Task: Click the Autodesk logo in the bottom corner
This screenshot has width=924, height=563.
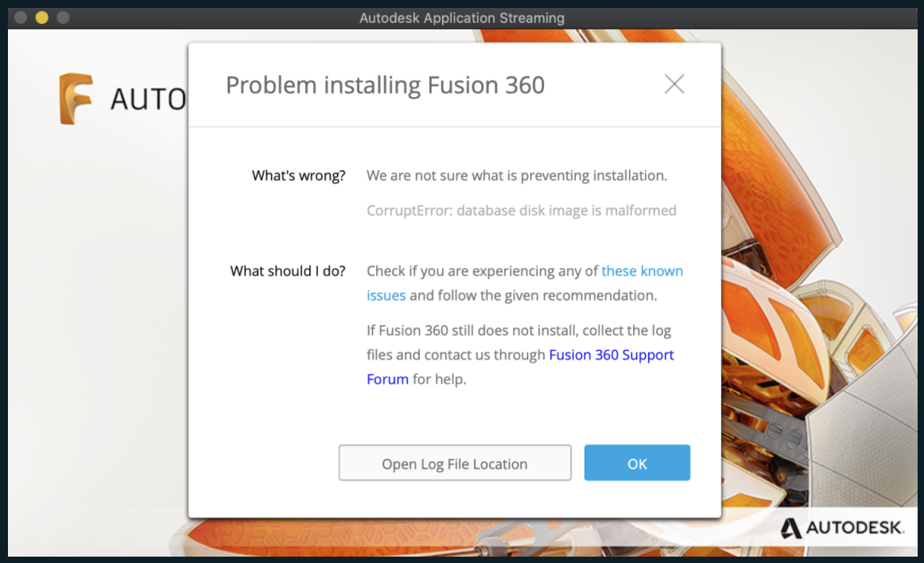Action: point(842,527)
